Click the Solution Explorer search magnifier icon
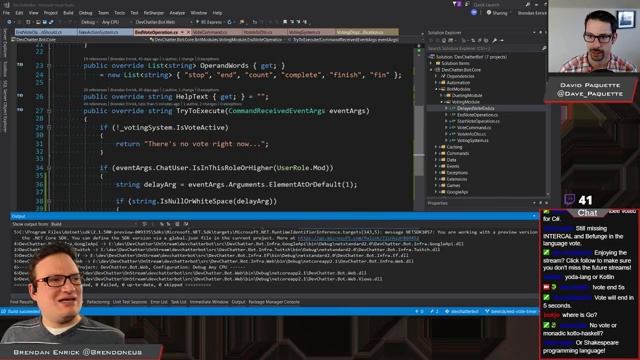640x360 pixels. (x=544, y=49)
